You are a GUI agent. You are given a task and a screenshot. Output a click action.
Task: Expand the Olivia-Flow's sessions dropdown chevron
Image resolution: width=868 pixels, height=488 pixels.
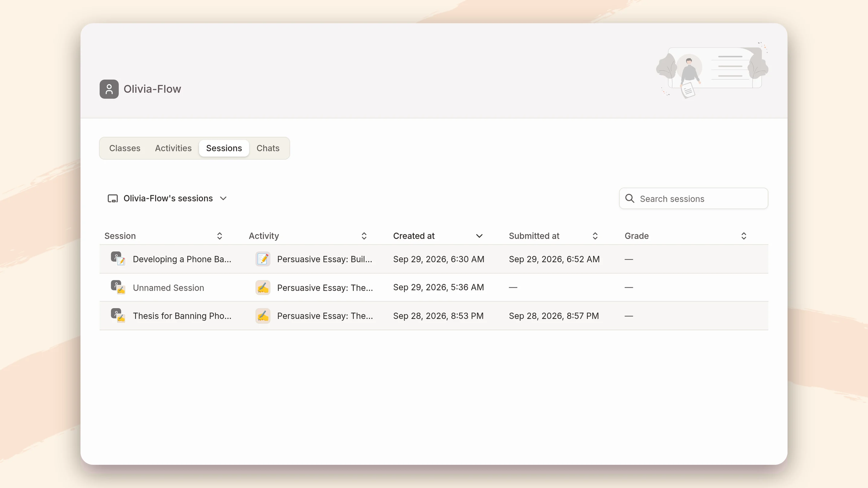click(223, 199)
